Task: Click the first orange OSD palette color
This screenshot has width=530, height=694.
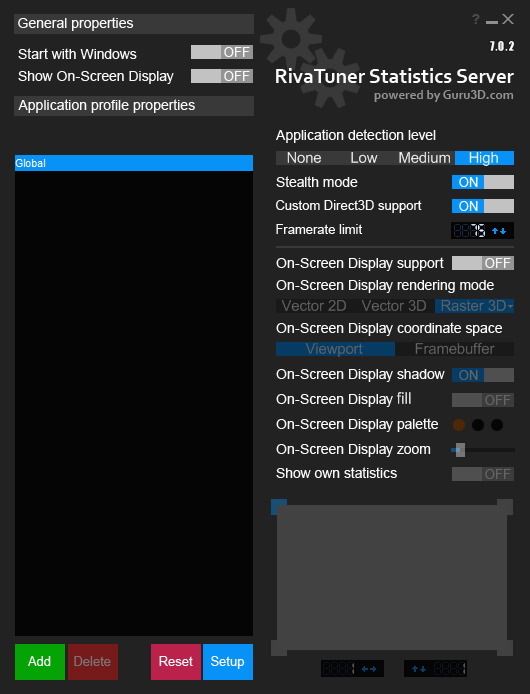Action: (459, 425)
